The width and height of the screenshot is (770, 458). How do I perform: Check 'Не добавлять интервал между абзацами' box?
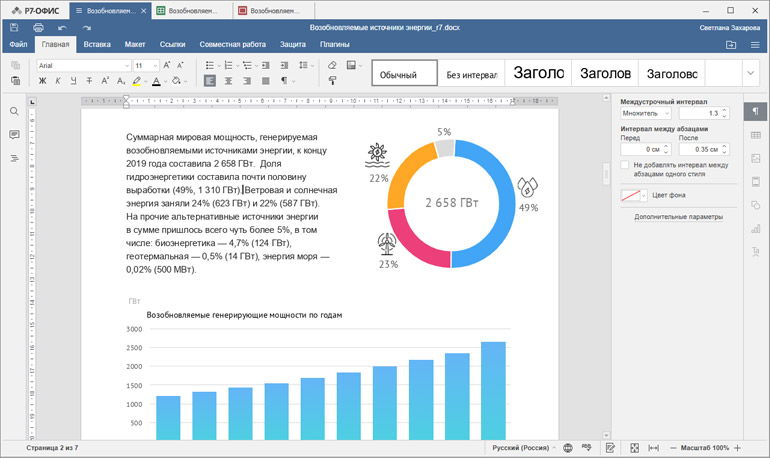[625, 164]
